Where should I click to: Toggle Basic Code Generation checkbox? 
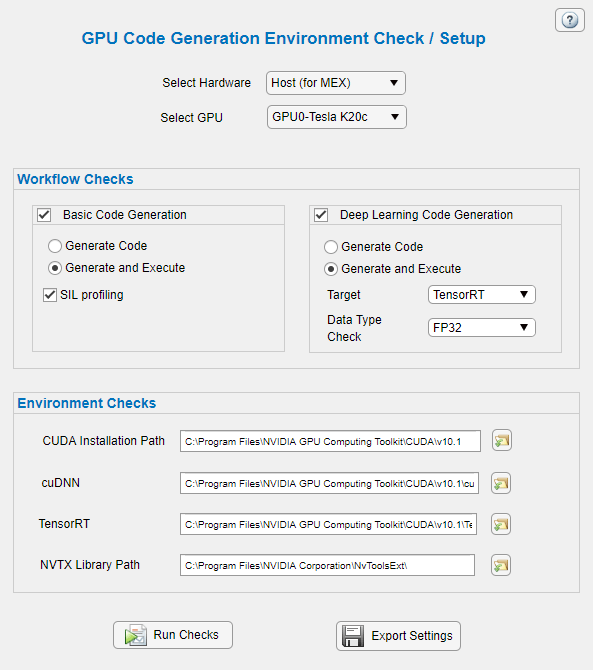[x=44, y=215]
